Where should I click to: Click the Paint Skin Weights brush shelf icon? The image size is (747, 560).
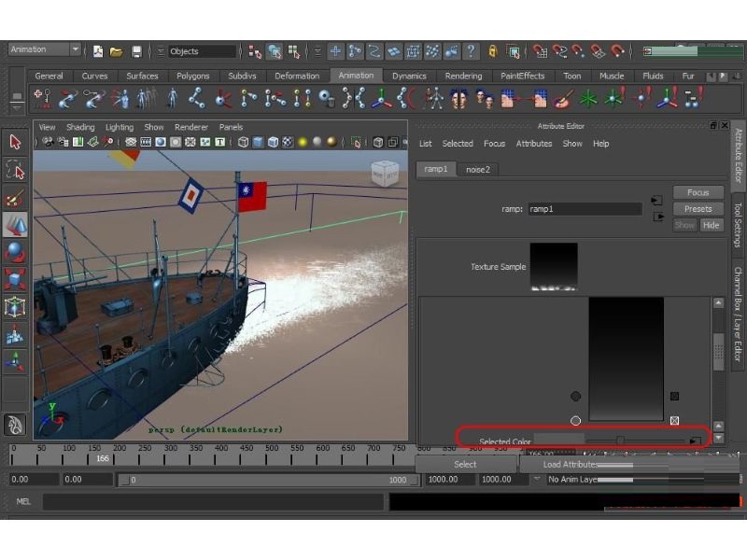(563, 99)
